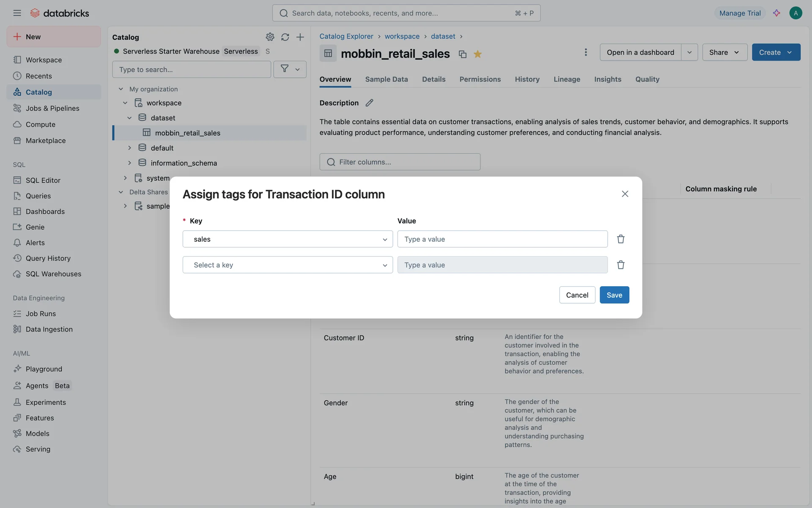
Task: Open the catalog filter dropdown
Action: (290, 69)
